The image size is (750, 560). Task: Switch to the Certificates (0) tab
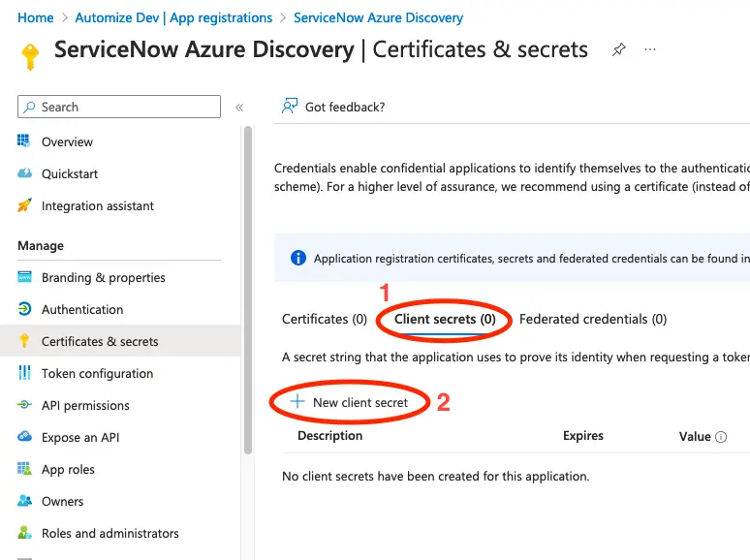324,319
